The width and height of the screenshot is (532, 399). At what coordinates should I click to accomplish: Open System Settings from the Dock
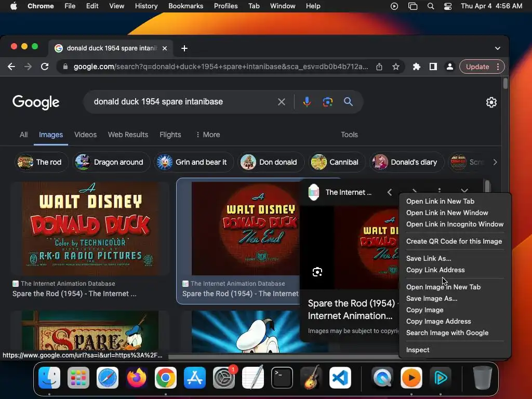click(x=224, y=378)
